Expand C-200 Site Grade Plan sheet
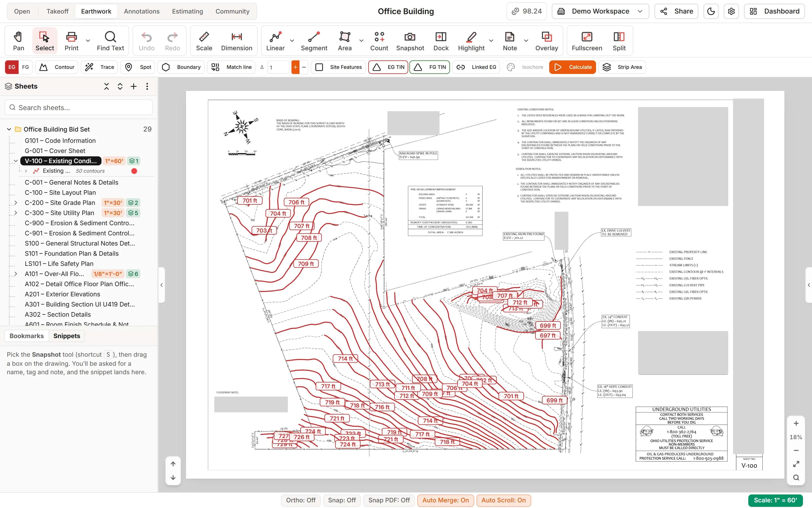 coord(16,203)
